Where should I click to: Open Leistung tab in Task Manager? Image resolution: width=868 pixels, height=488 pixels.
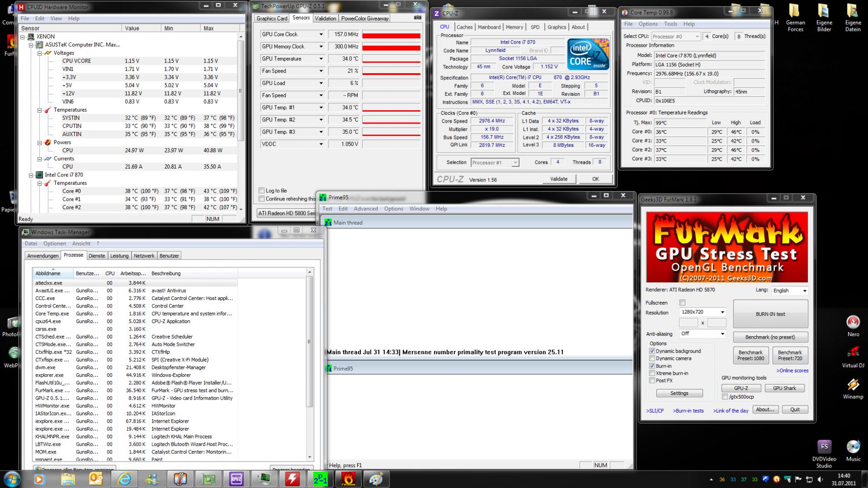point(119,256)
